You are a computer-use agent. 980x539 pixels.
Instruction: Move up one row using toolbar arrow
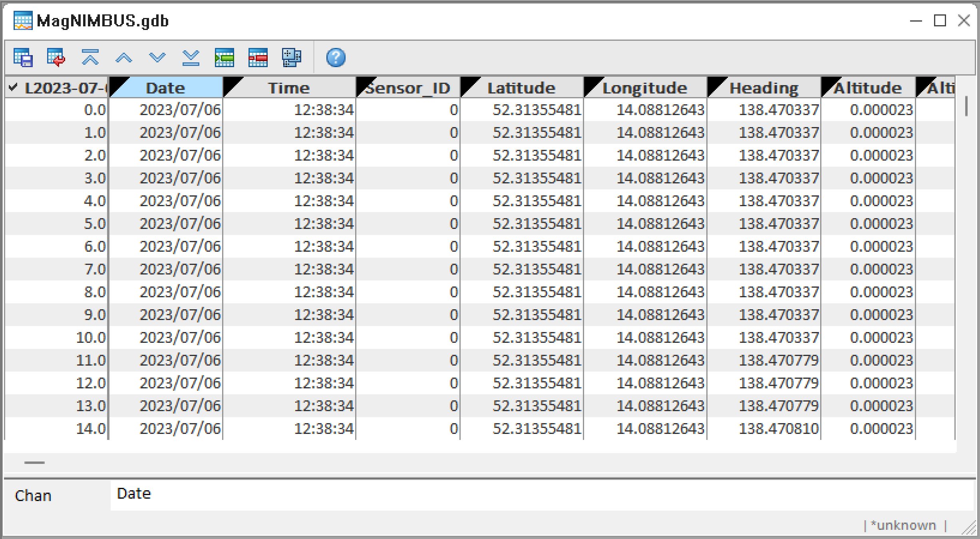pyautogui.click(x=124, y=58)
